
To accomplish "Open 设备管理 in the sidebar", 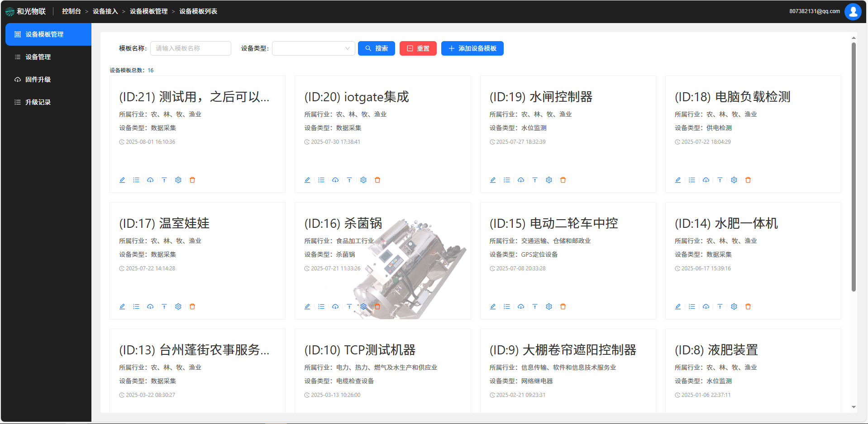I will (x=48, y=57).
